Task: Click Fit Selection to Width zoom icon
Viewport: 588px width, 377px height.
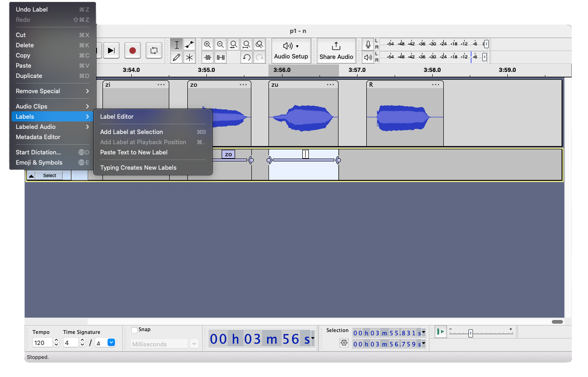Action: coord(234,45)
